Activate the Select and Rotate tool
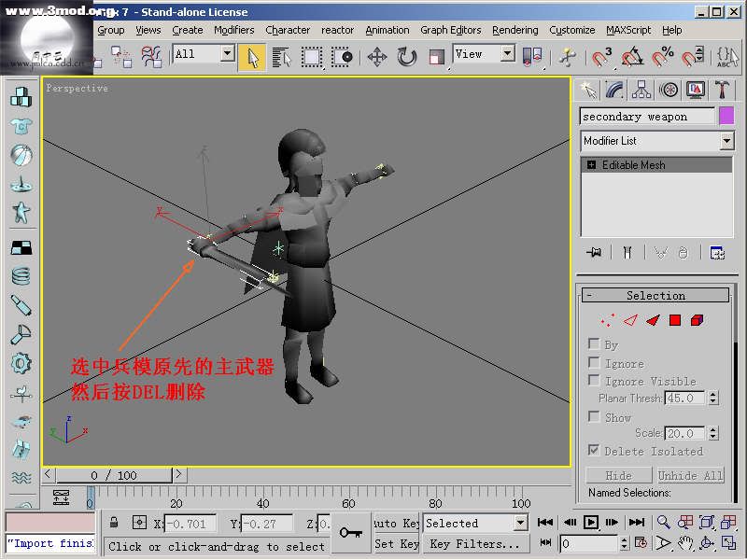The image size is (747, 560). 407,57
